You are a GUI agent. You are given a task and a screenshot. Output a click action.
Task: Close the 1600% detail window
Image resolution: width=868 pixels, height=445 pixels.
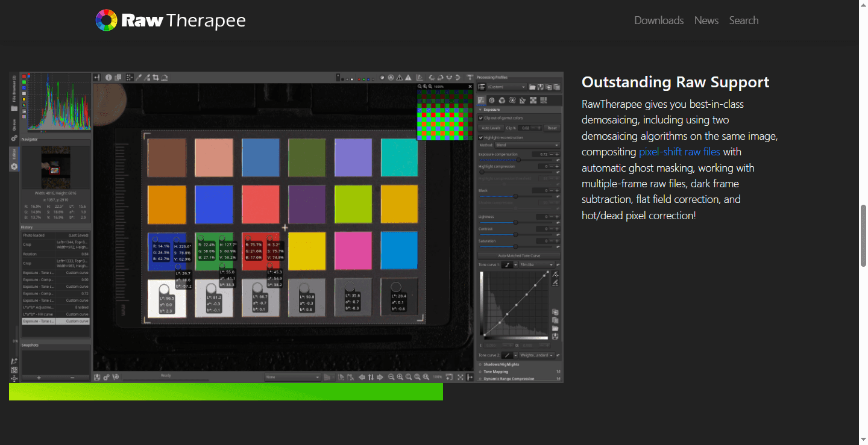(x=470, y=87)
